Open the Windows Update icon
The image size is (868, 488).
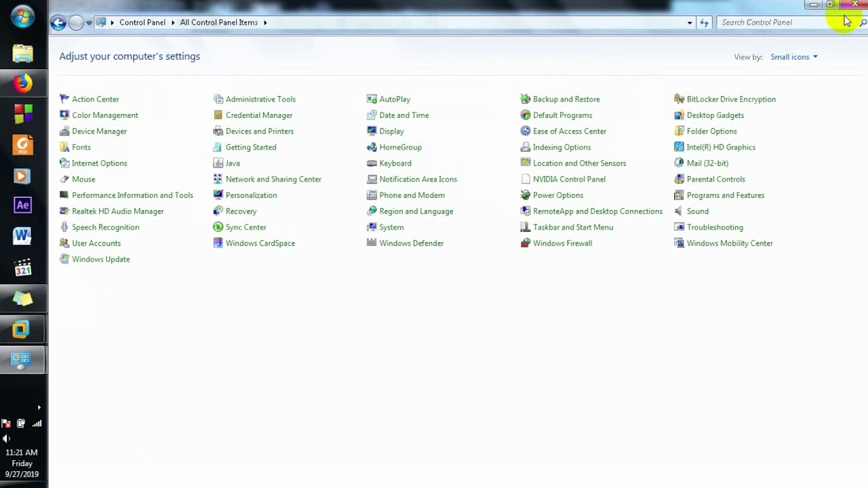pos(64,259)
